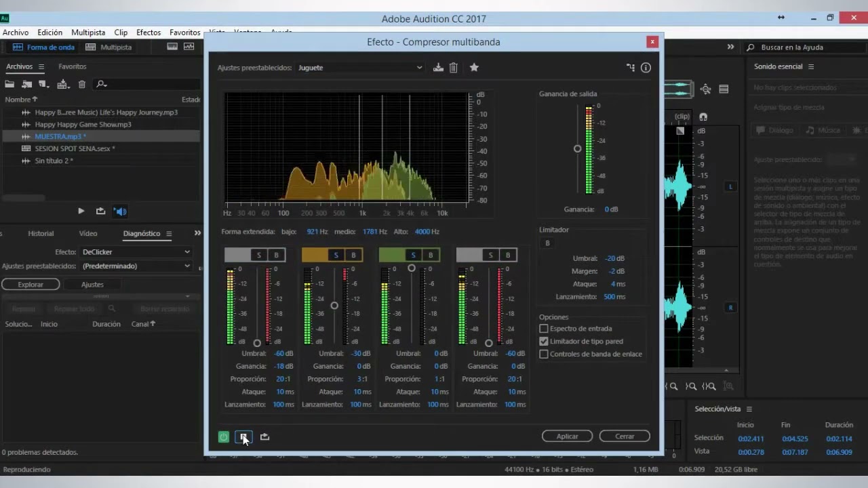Switch to the Favoritos tab
This screenshot has width=868, height=488.
pyautogui.click(x=73, y=66)
